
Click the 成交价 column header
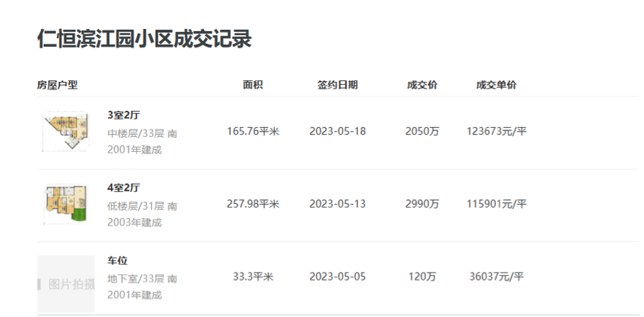pos(422,85)
